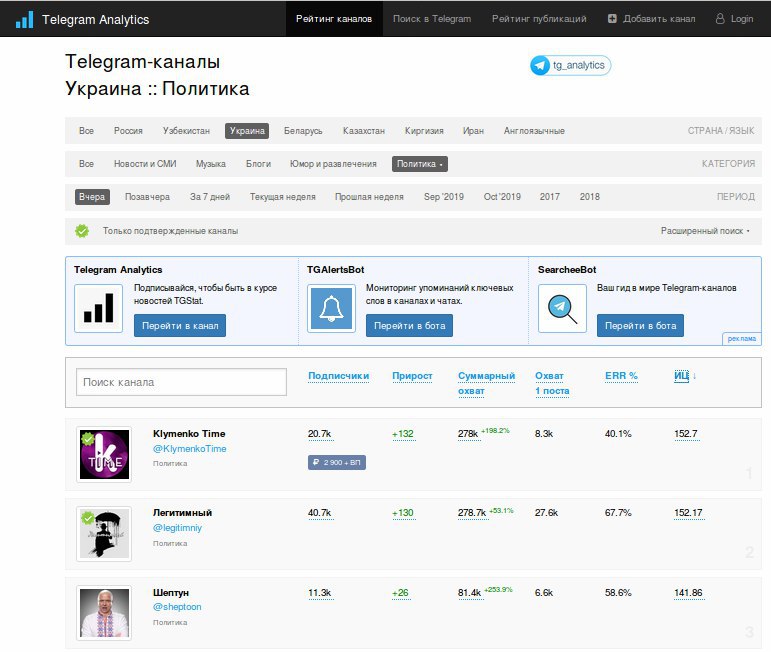
Task: Select country filter Киргизия
Action: pos(424,131)
